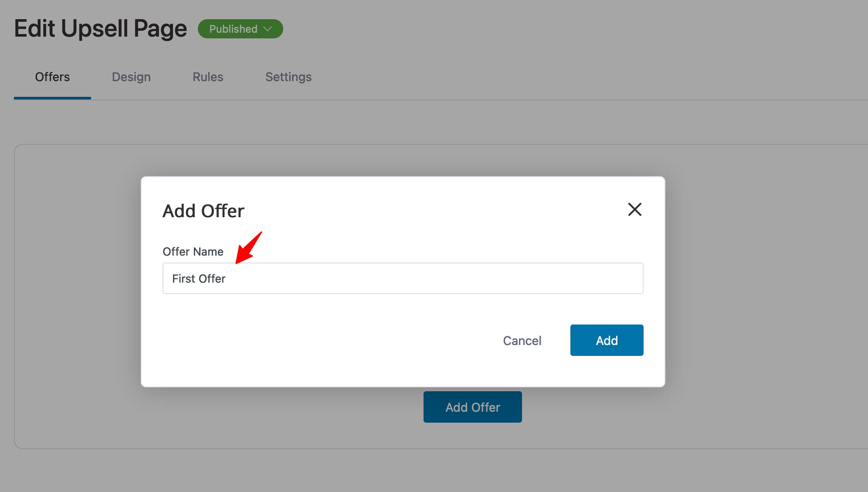Open the Rules tab
868x492 pixels.
[208, 77]
